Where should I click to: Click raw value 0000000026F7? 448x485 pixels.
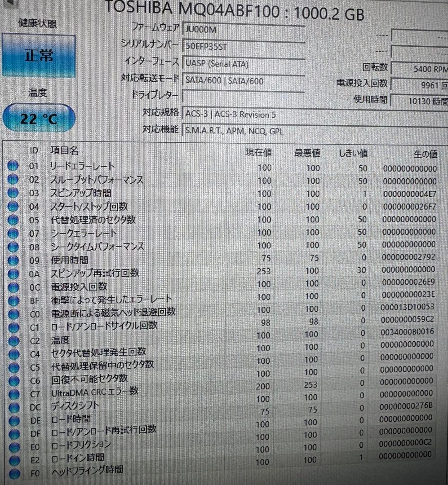tap(409, 207)
